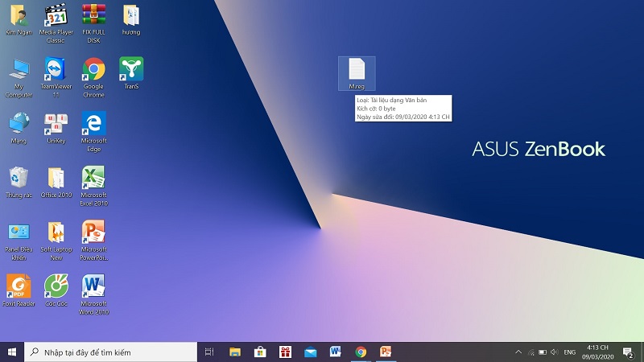Click the taskbar search box
This screenshot has width=644, height=362.
click(x=111, y=352)
